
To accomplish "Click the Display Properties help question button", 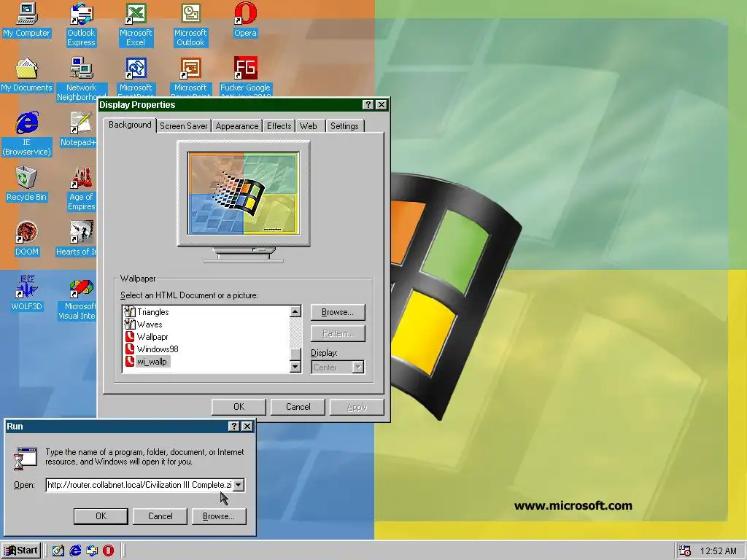I will (368, 105).
